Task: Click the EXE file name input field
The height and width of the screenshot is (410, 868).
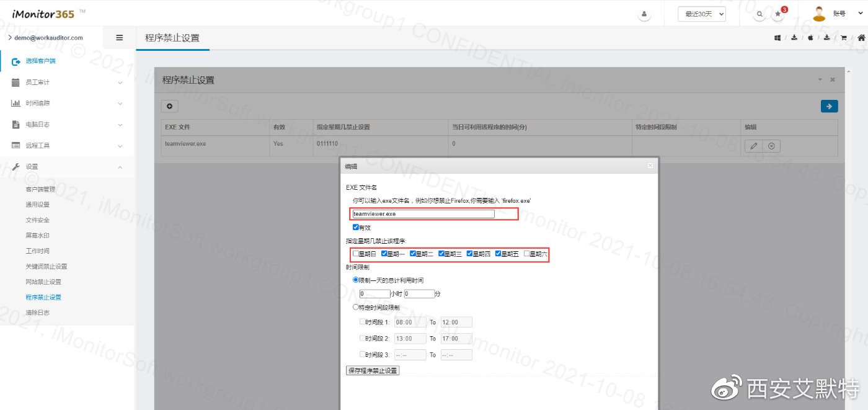Action: [423, 214]
